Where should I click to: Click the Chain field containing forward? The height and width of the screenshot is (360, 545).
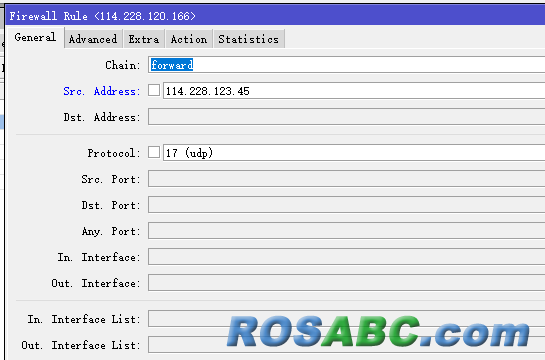pyautogui.click(x=347, y=65)
